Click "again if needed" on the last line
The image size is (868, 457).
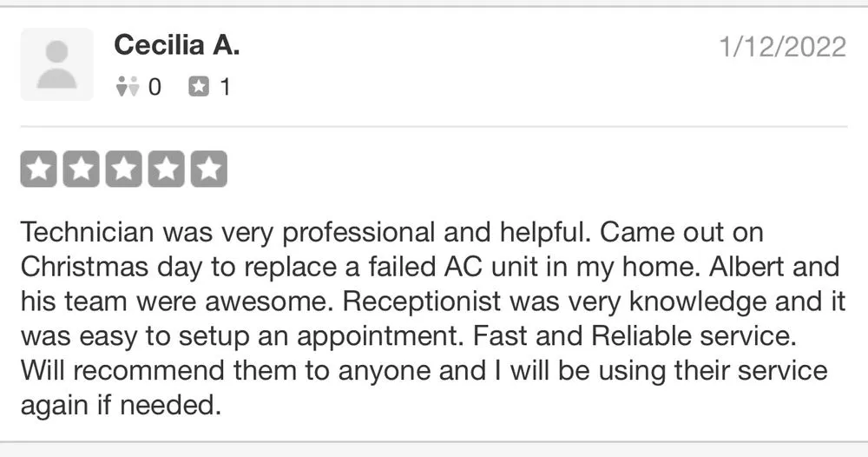click(x=117, y=405)
